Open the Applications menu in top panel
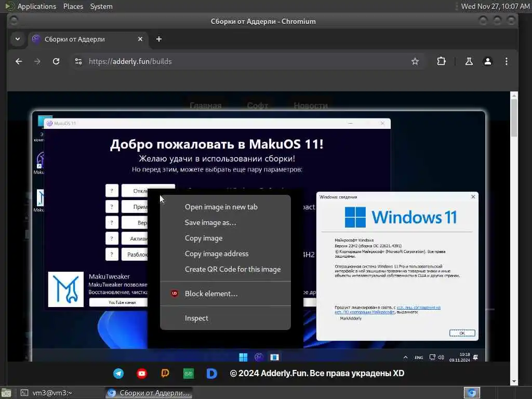The width and height of the screenshot is (532, 399). (x=37, y=6)
